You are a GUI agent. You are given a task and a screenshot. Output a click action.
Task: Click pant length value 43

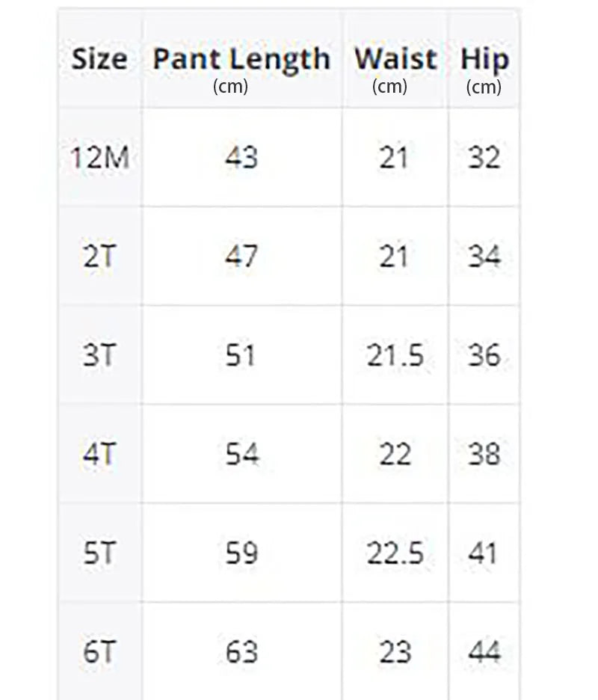click(x=241, y=158)
